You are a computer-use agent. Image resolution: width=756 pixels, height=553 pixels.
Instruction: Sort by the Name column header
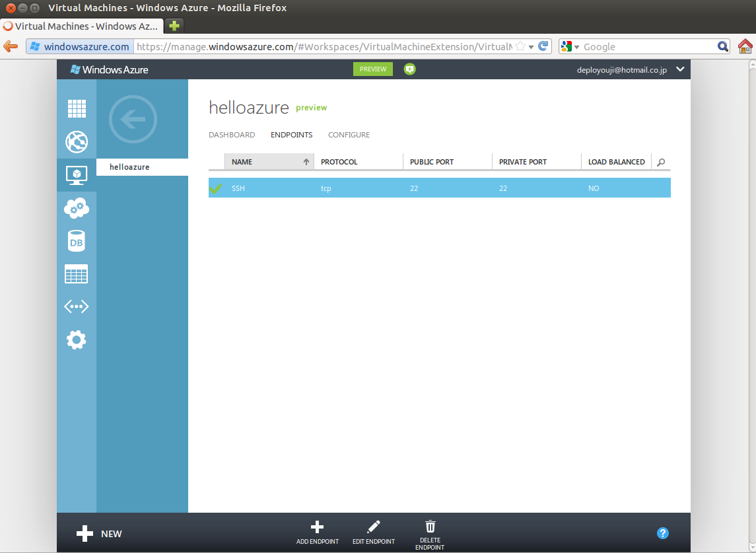point(269,162)
